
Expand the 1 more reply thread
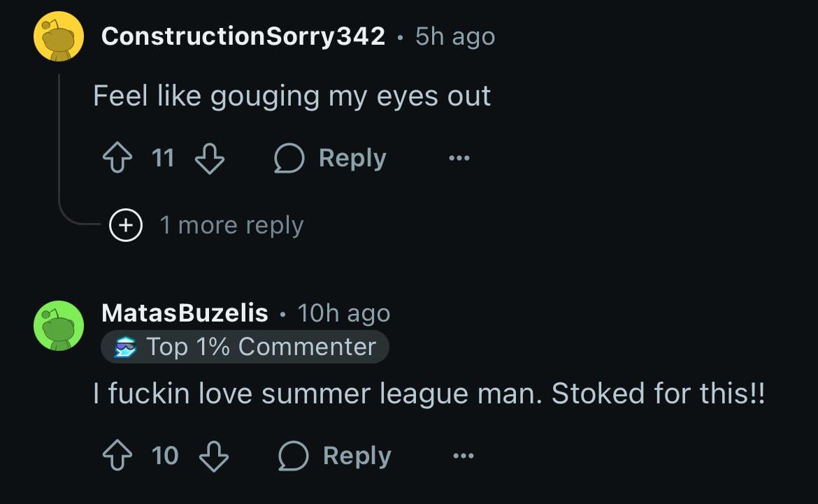[231, 225]
